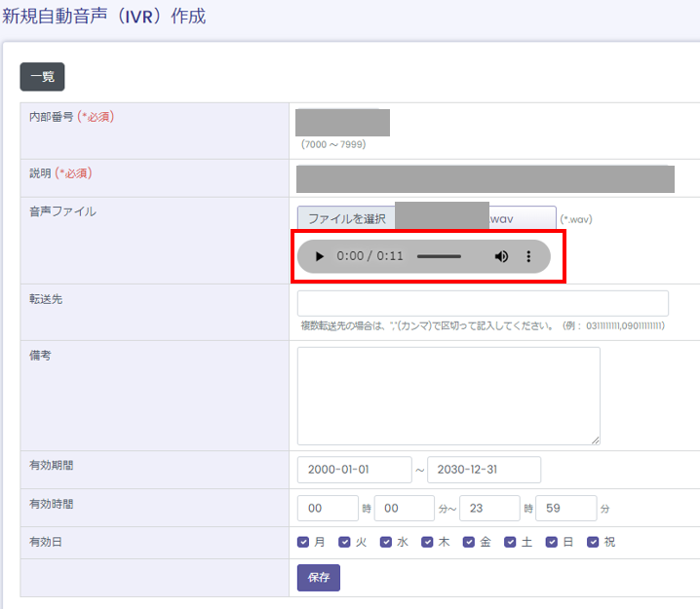
Task: Click the 保存 save button
Action: (x=319, y=577)
